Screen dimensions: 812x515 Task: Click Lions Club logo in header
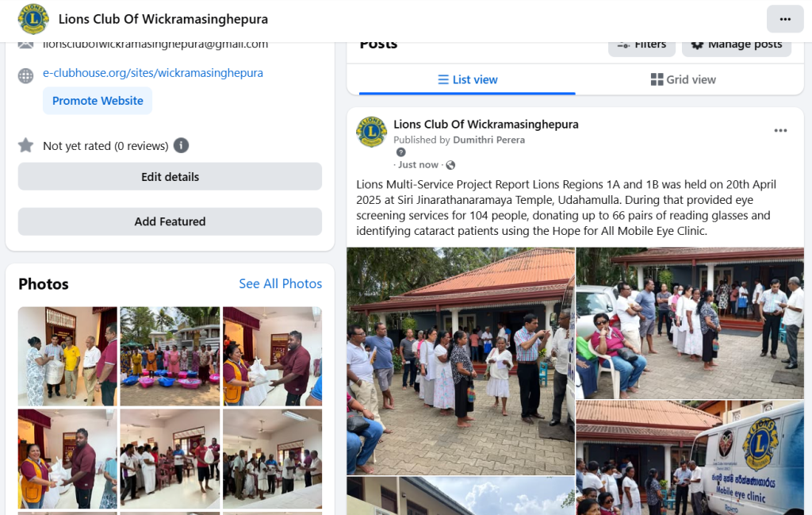pyautogui.click(x=33, y=19)
